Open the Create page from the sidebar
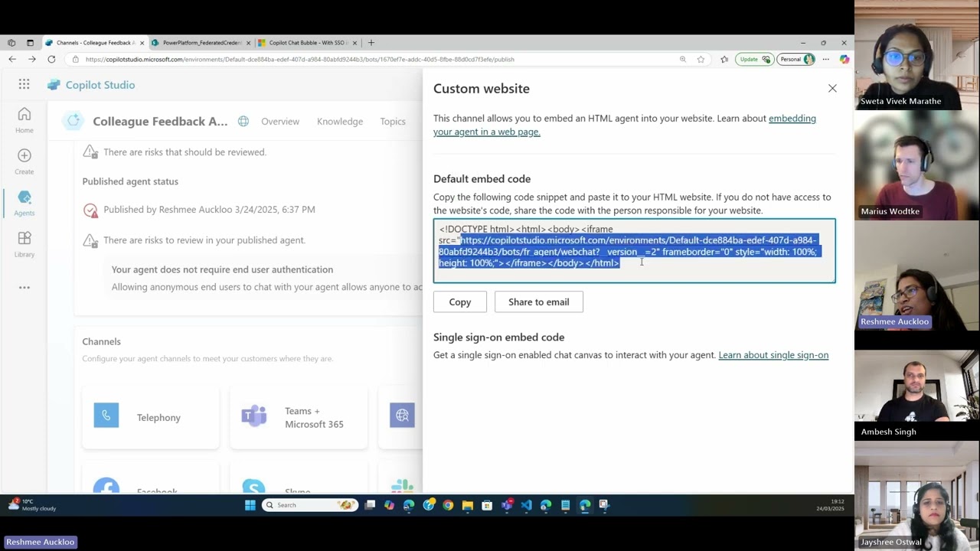The height and width of the screenshot is (551, 980). tap(24, 161)
